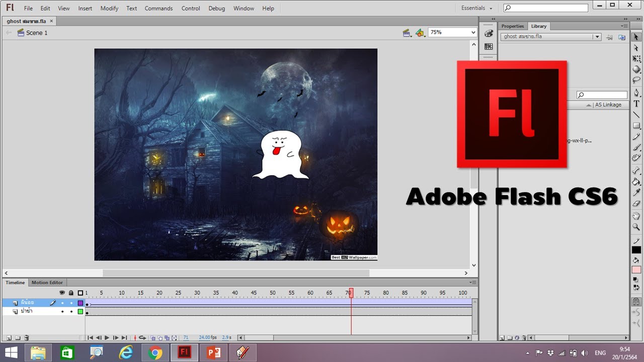Screen dimensions: 644x362
Task: Open the Essentials workspace dropdown
Action: 477,8
